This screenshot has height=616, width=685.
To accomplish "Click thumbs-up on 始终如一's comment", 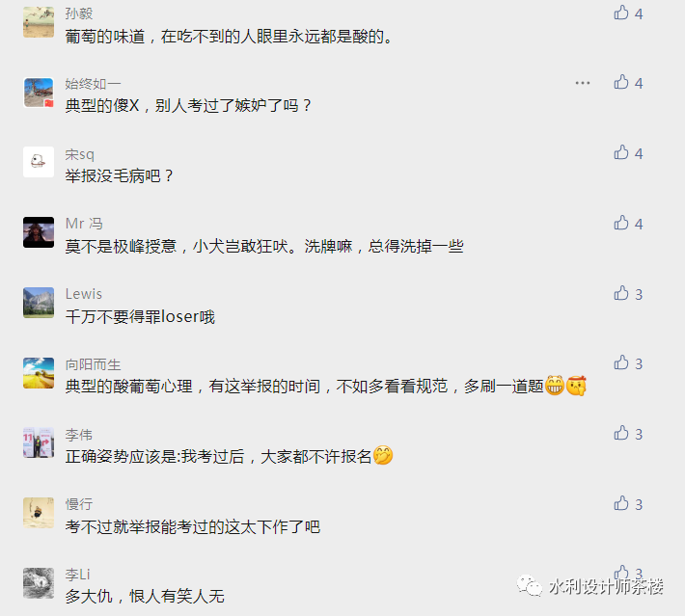I will coord(620,82).
